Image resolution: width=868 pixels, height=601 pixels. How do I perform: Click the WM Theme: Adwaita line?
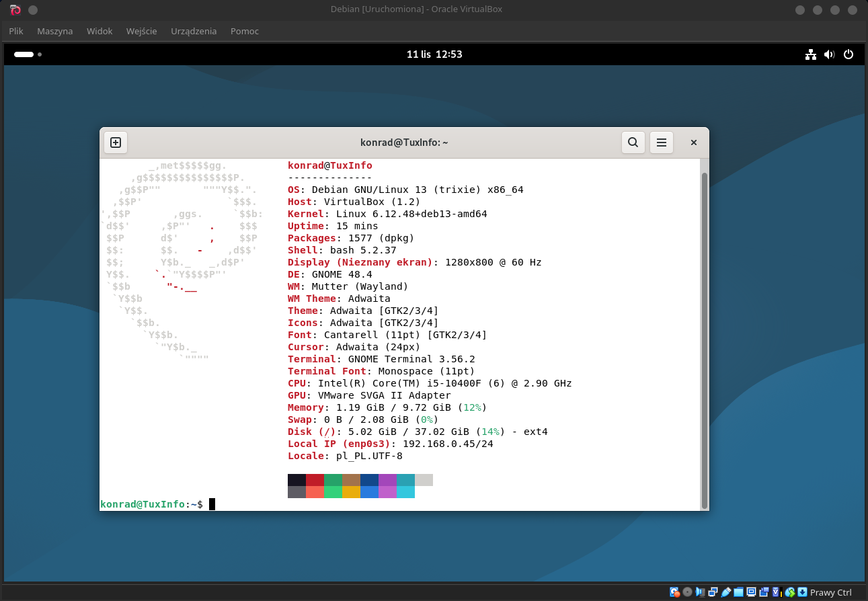click(x=339, y=298)
